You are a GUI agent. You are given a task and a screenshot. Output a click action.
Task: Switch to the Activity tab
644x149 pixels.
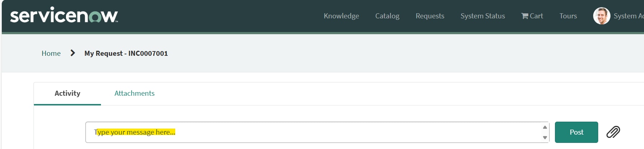click(67, 94)
